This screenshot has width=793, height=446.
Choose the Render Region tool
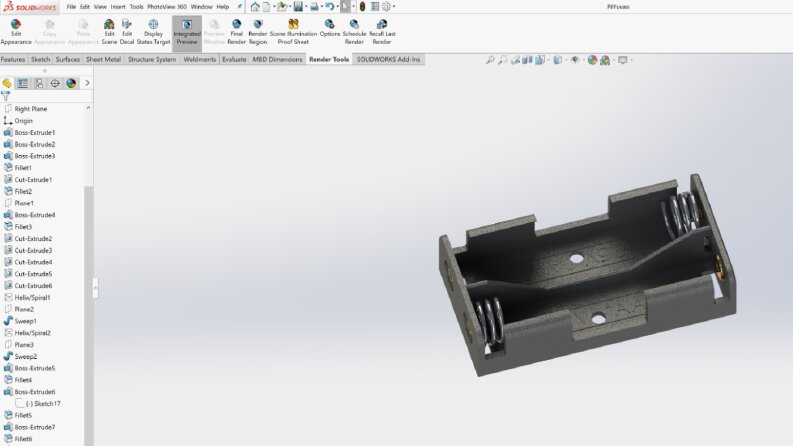257,32
